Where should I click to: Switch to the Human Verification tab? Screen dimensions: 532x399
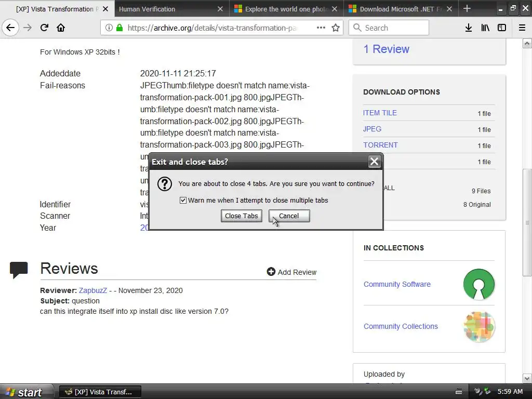[171, 9]
